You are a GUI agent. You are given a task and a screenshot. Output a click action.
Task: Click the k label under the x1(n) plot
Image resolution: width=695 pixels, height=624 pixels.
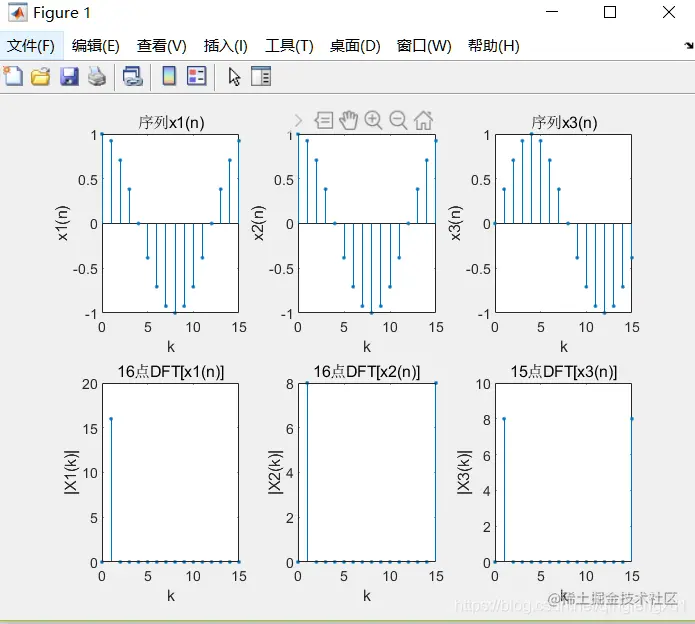click(x=171, y=347)
